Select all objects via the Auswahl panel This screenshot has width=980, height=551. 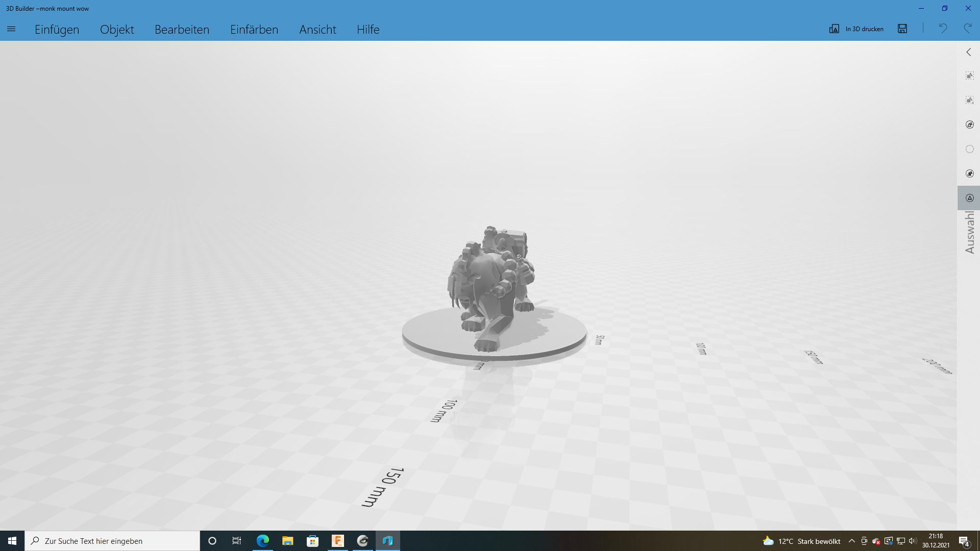(969, 75)
